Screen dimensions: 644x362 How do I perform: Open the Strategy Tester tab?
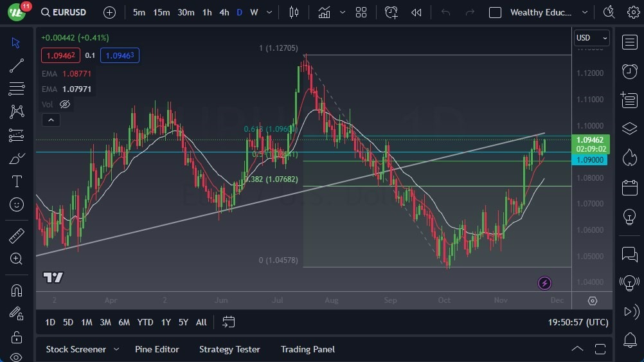point(229,349)
